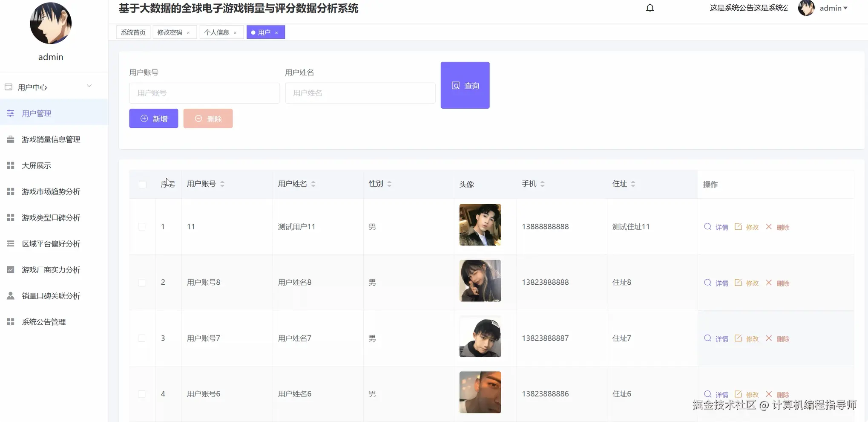The image size is (868, 422).
Task: Switch to the 系统首页 tab
Action: tap(132, 32)
